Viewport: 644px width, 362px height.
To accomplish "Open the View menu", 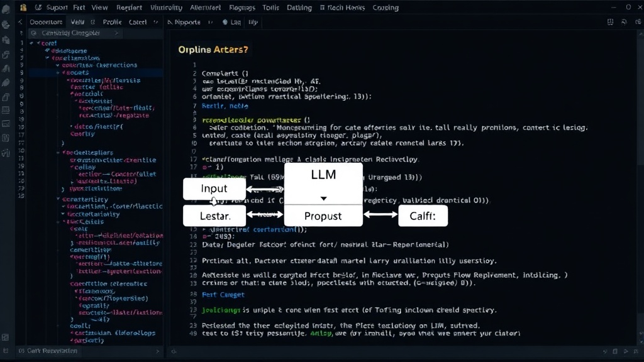I will click(99, 8).
